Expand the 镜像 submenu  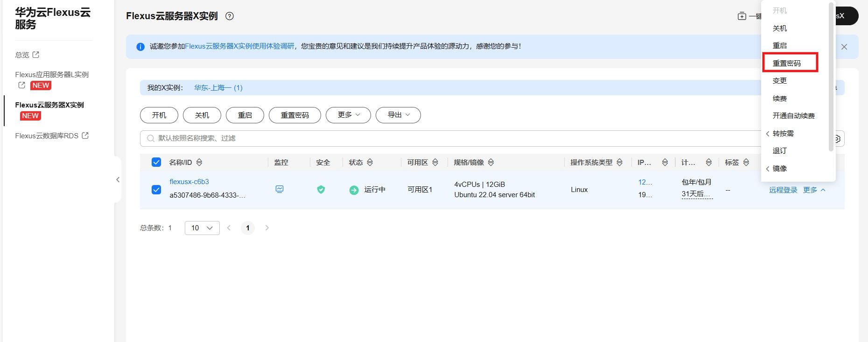[x=777, y=169]
